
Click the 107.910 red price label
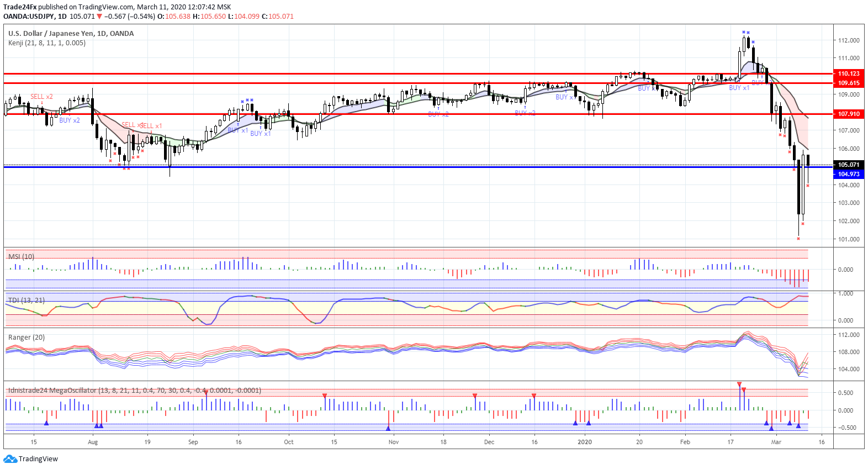tap(849, 114)
